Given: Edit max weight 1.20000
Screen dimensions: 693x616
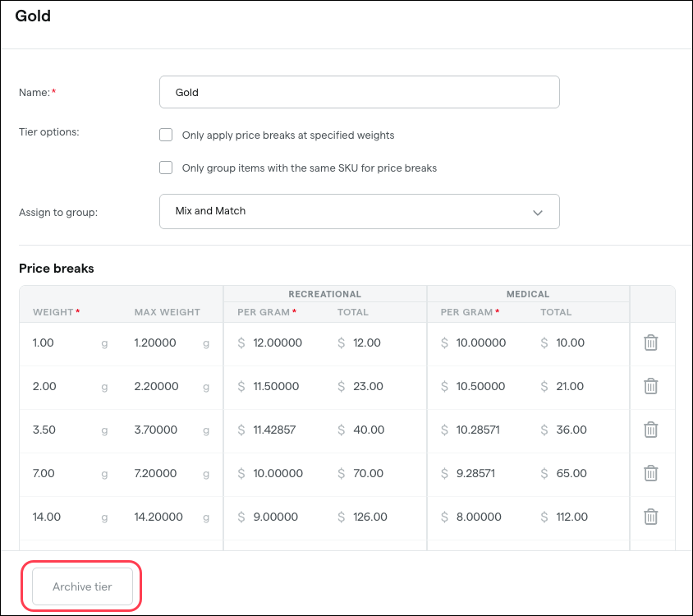Looking at the screenshot, I should click(x=155, y=342).
